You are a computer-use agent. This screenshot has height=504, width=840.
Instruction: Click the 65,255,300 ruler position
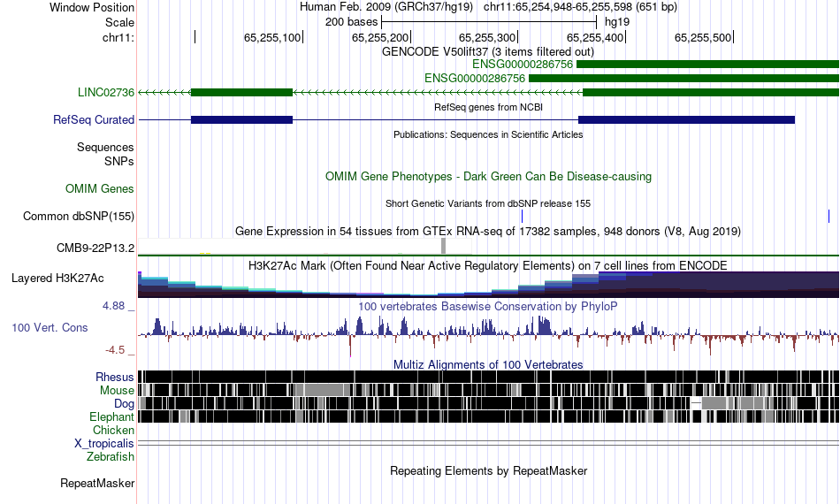pyautogui.click(x=487, y=37)
